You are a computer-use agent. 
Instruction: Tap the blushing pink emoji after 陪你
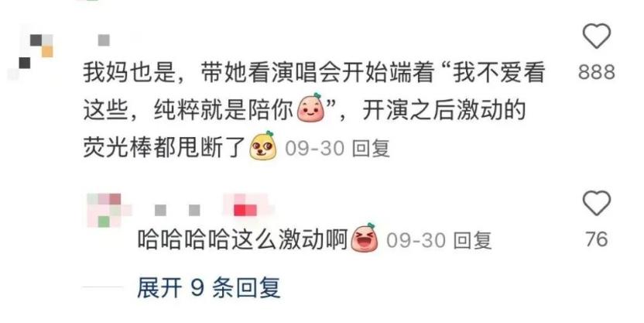pyautogui.click(x=311, y=108)
